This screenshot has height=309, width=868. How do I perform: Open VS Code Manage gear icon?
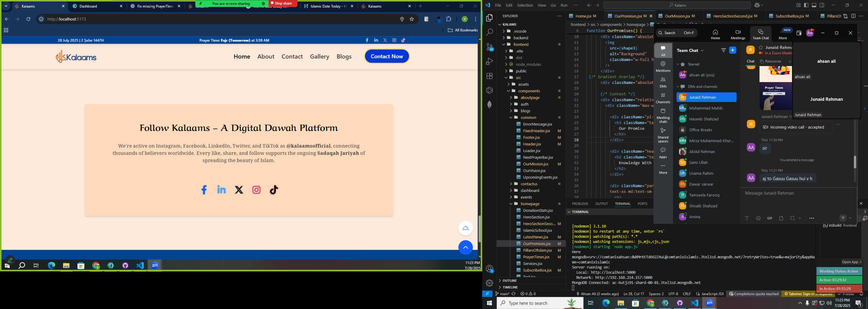(489, 283)
